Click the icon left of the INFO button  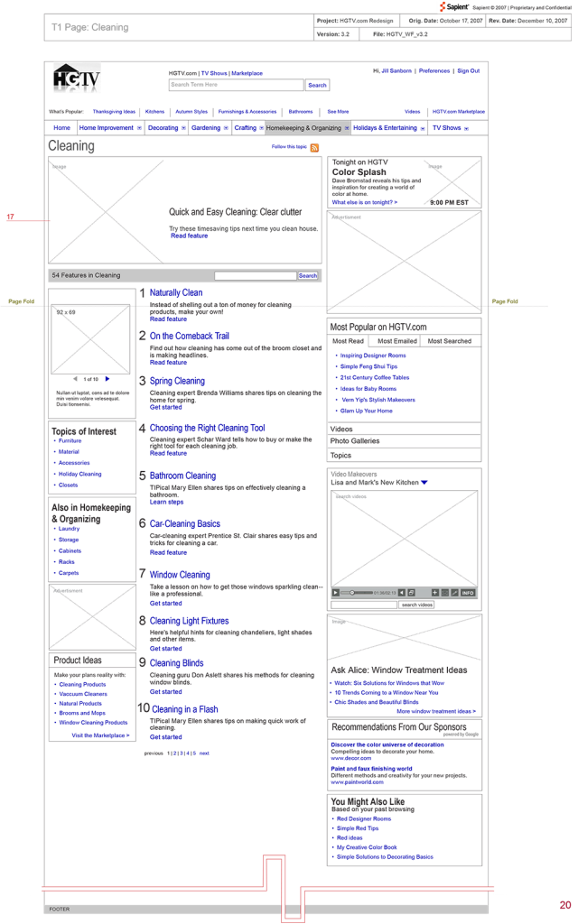[455, 592]
